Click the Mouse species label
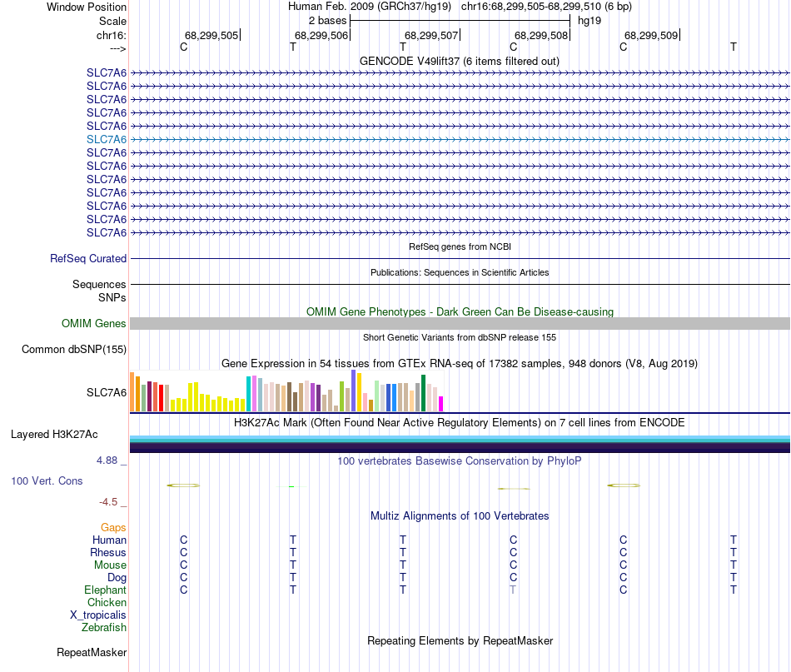 coord(110,565)
